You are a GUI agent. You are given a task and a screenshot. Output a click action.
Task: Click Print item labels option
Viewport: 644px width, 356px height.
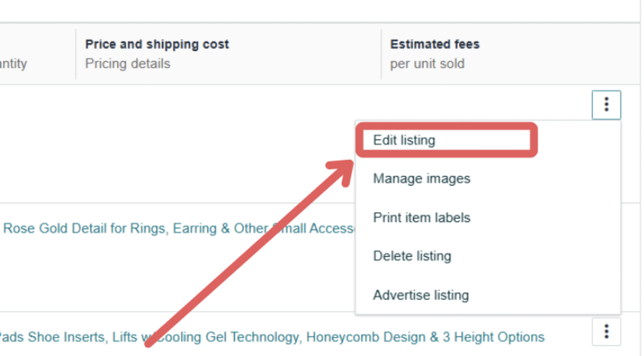point(421,217)
